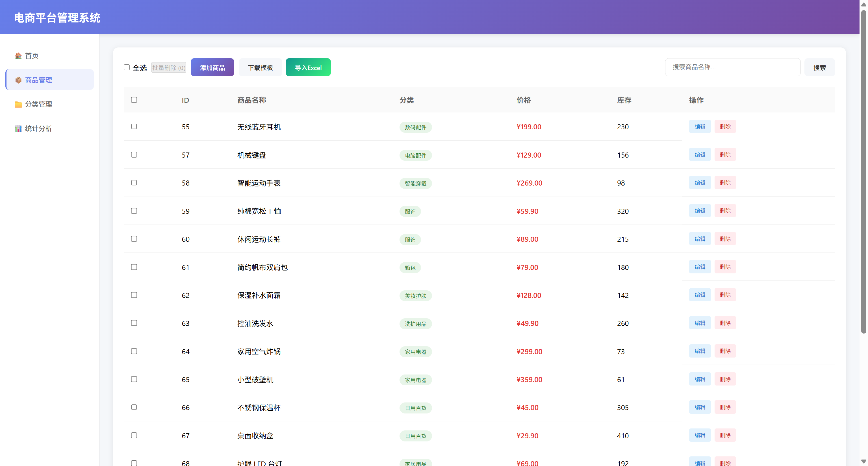Open 统计分析 in the sidebar
Screen dimensions: 868x466
(x=49, y=128)
